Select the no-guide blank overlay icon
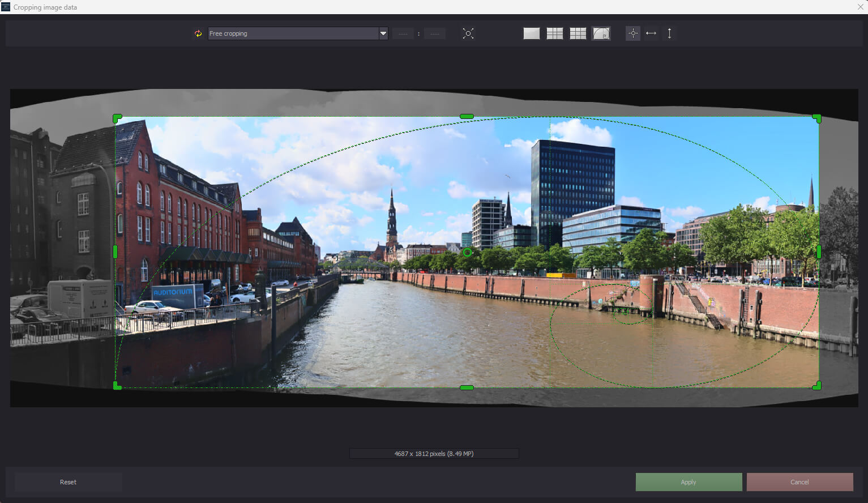Viewport: 868px width, 503px height. (531, 33)
